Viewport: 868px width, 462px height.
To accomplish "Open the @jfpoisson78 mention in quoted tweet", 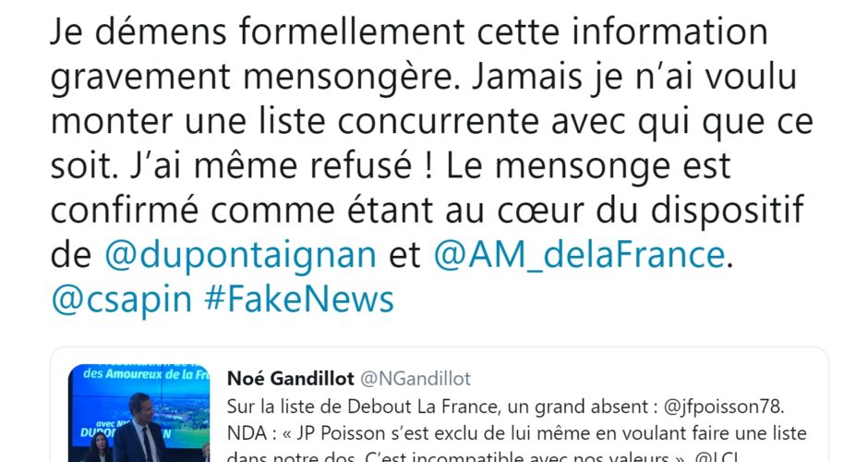I will (x=723, y=407).
